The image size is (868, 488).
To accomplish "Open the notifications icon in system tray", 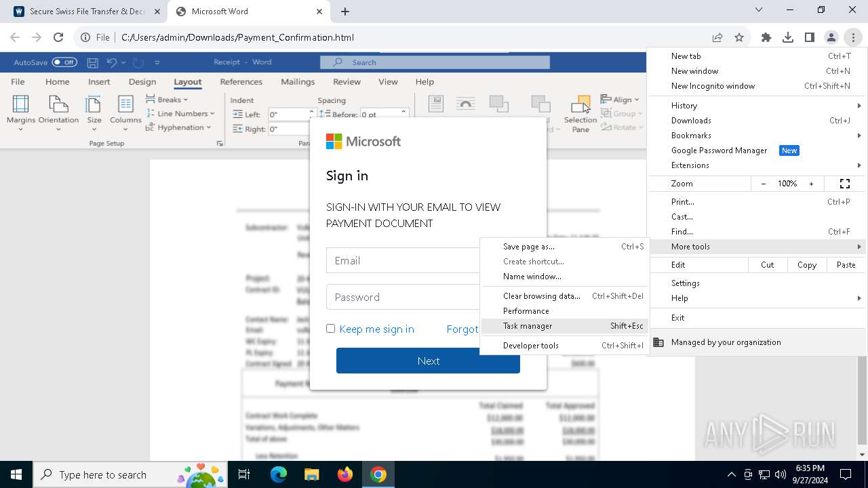I will [846, 474].
